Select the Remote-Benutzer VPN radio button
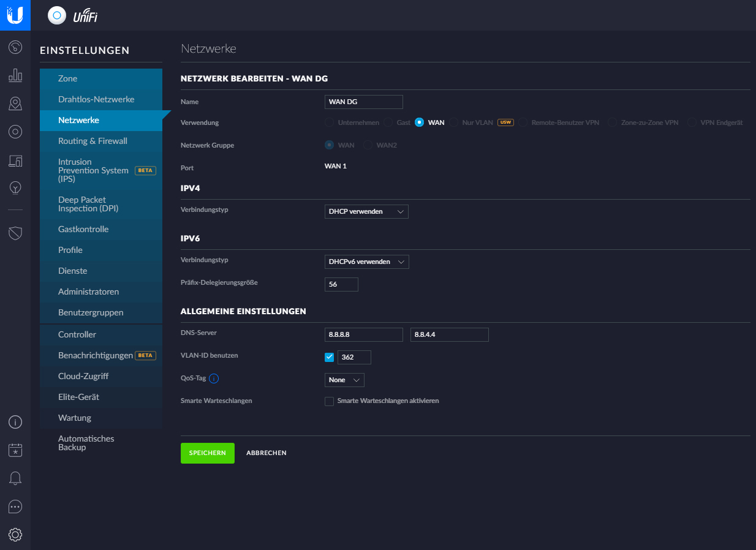 pos(523,122)
